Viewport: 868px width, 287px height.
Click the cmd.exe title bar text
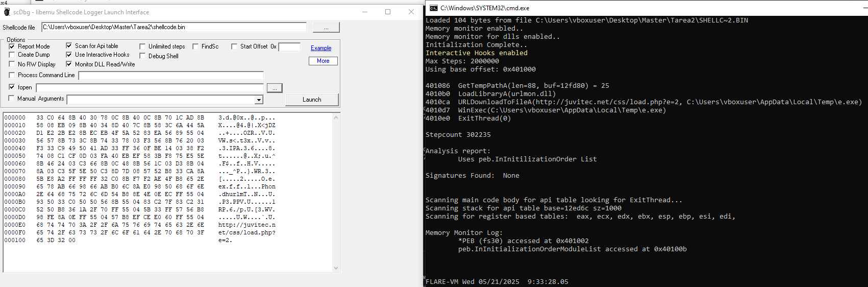485,8
